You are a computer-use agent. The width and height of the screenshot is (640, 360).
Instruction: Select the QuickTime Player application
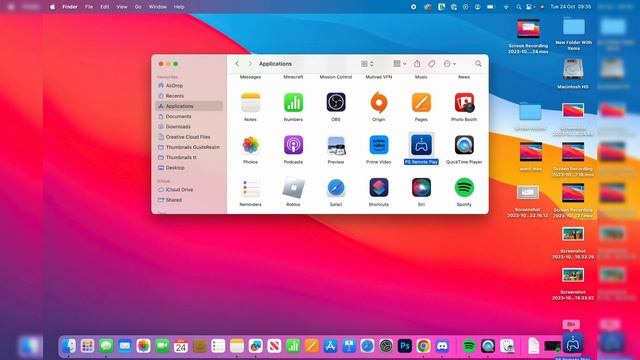[x=464, y=145]
